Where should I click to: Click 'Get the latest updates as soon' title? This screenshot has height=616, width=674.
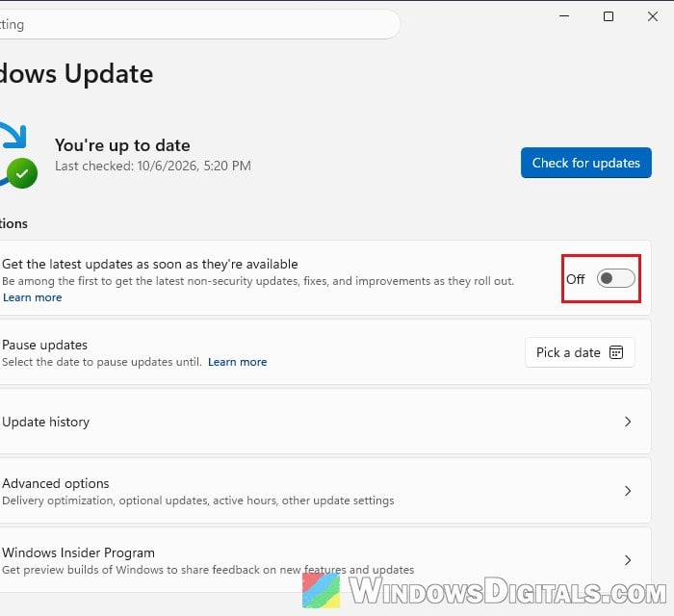[150, 264]
